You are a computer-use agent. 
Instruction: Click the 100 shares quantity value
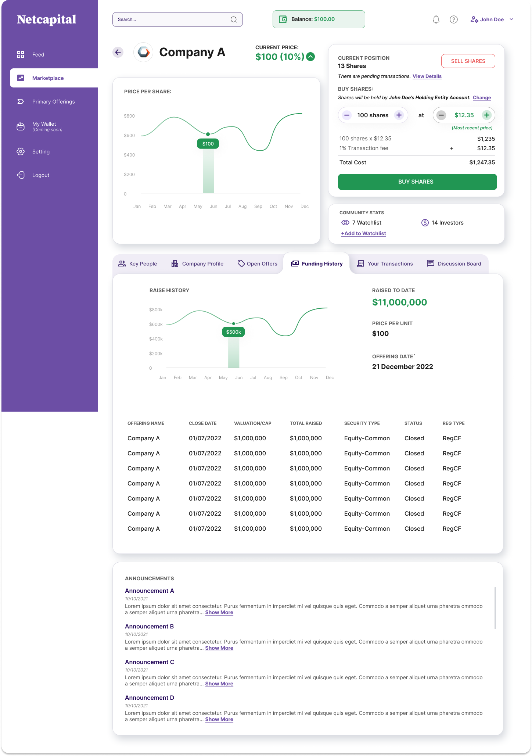(373, 115)
